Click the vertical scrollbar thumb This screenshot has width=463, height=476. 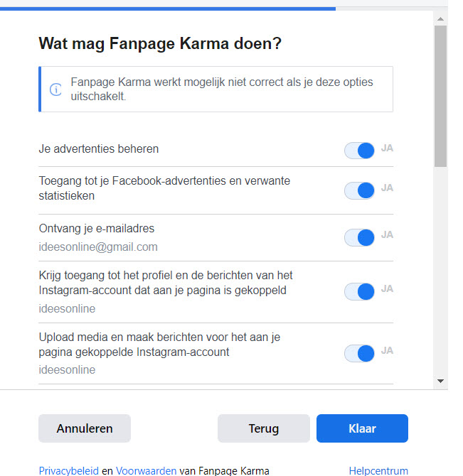click(441, 96)
